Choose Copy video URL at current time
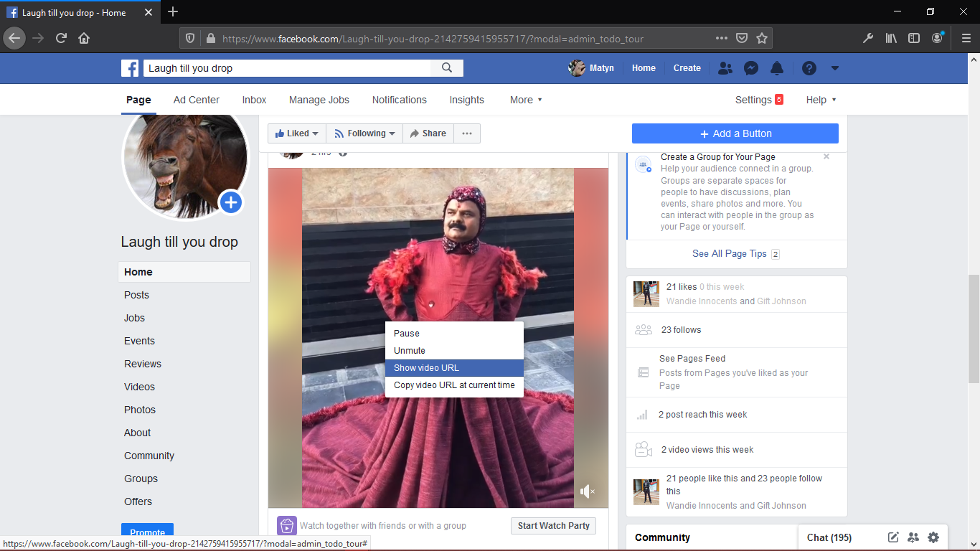 click(x=454, y=385)
